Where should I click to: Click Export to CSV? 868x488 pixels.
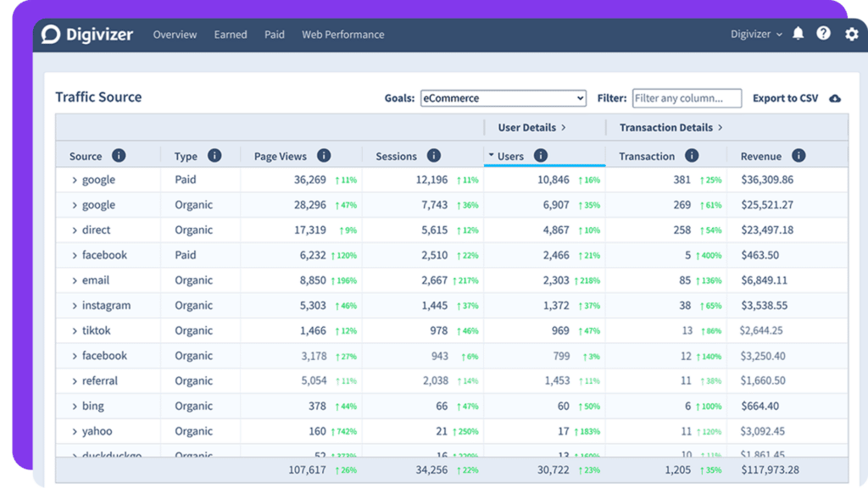[785, 98]
